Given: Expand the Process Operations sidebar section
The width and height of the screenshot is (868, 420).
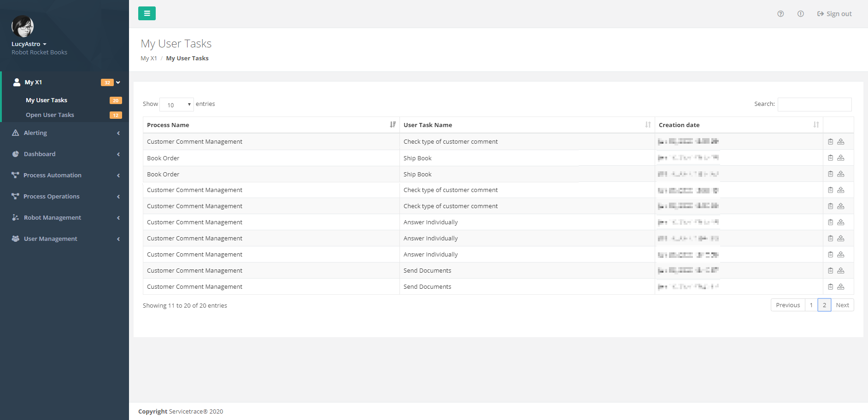Looking at the screenshot, I should 118,196.
